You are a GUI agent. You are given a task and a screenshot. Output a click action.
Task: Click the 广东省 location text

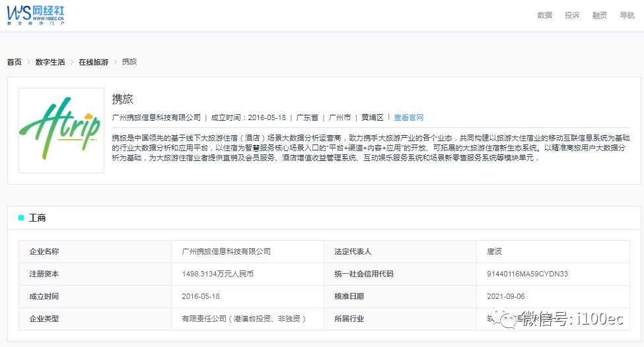(x=307, y=117)
